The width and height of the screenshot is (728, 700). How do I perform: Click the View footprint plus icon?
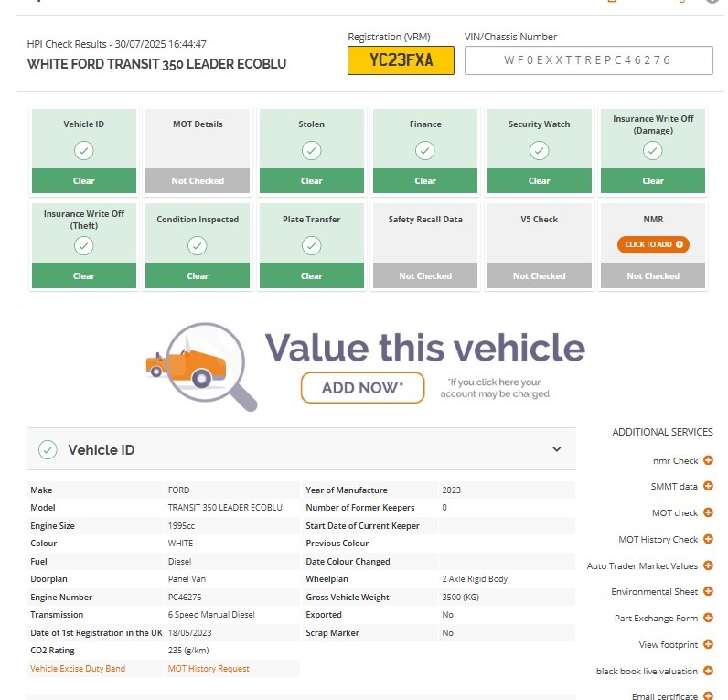708,644
